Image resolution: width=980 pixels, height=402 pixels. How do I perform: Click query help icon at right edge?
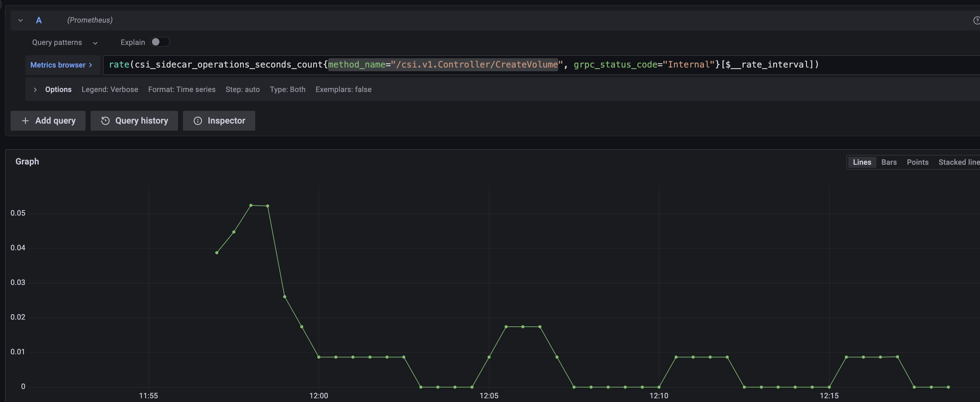976,20
